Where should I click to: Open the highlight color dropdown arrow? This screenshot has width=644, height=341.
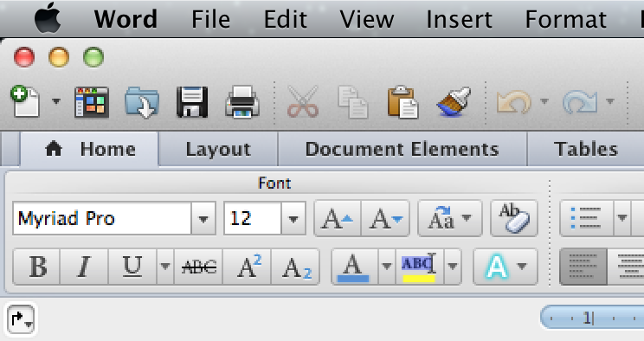tap(452, 267)
